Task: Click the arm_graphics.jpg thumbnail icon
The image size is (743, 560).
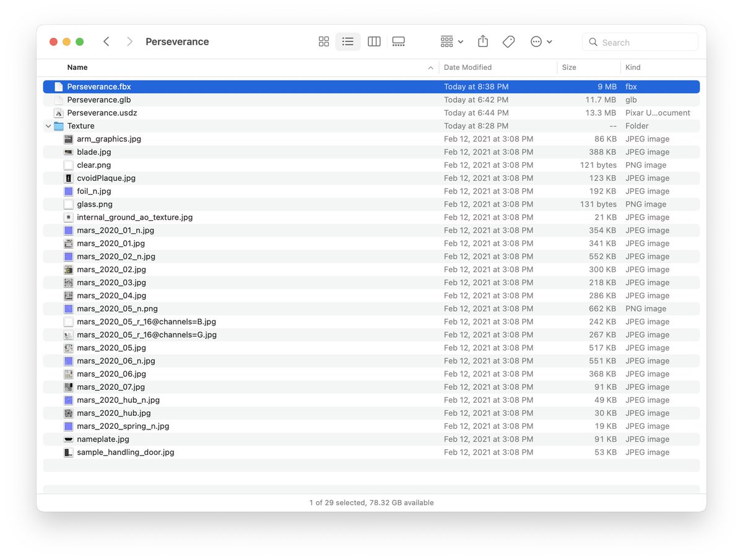Action: coord(69,139)
